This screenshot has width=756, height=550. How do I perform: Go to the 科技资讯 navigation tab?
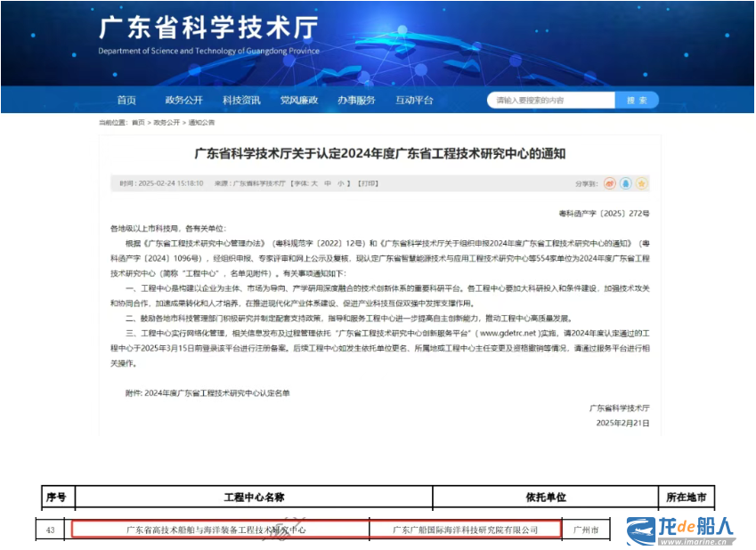(241, 101)
